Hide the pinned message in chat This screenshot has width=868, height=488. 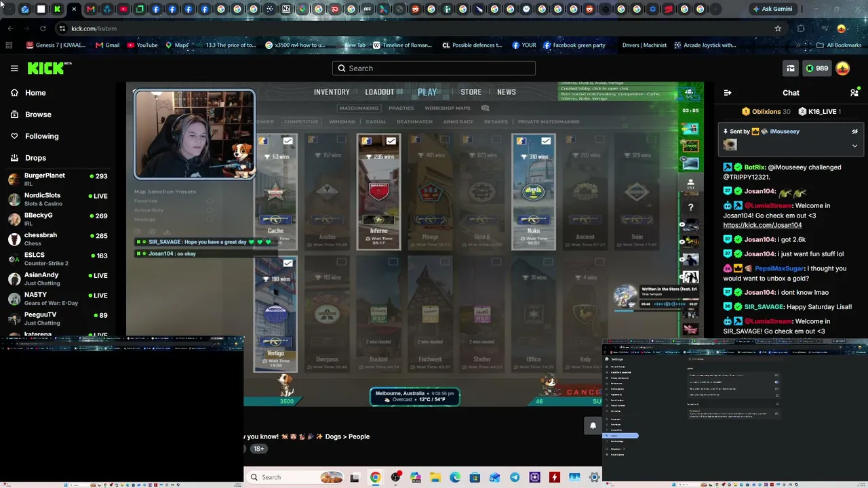point(854,131)
